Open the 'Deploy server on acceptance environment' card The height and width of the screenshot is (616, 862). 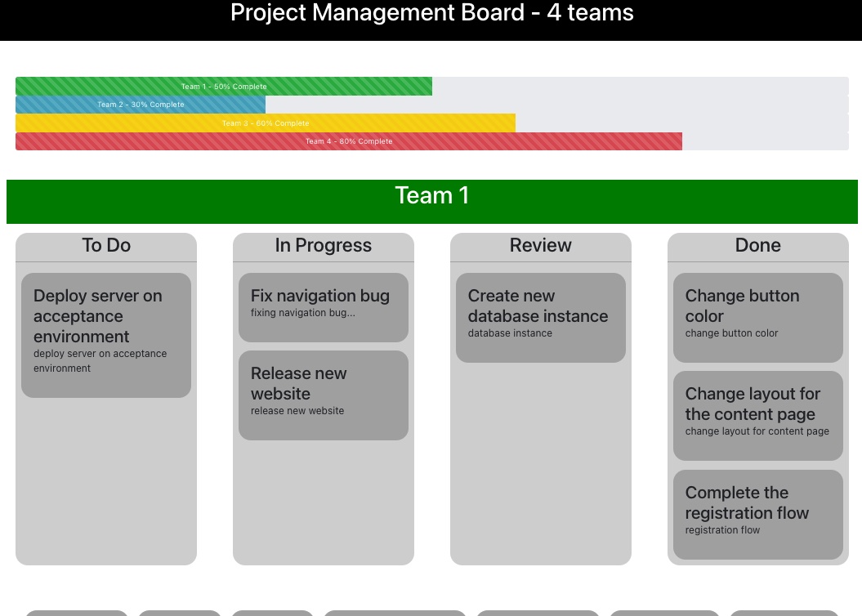(x=106, y=335)
